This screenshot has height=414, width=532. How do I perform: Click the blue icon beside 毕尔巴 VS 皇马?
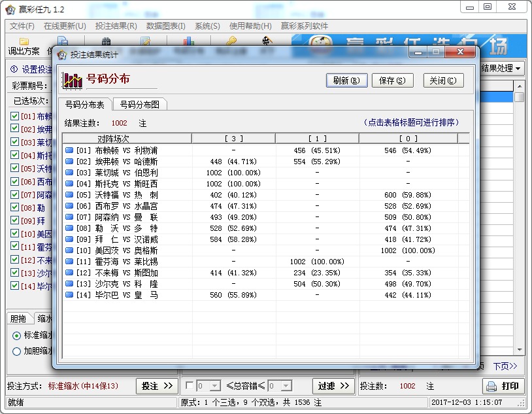(71, 296)
